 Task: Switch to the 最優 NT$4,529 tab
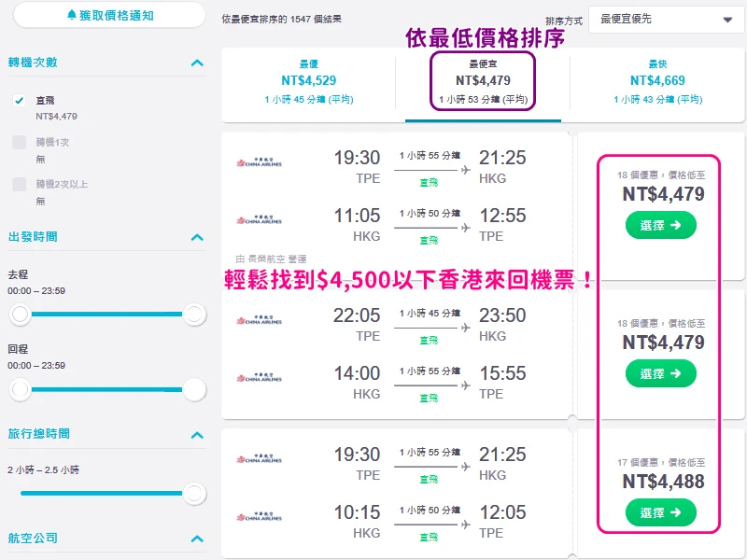tap(308, 85)
